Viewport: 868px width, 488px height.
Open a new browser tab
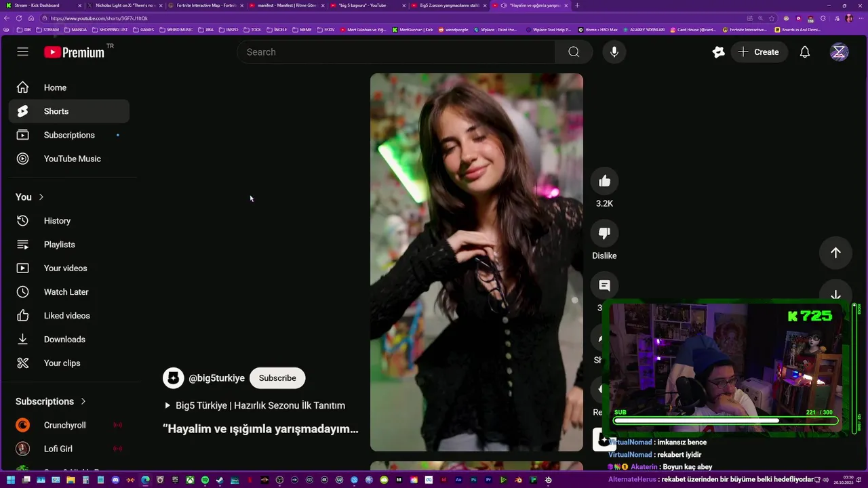pyautogui.click(x=577, y=5)
